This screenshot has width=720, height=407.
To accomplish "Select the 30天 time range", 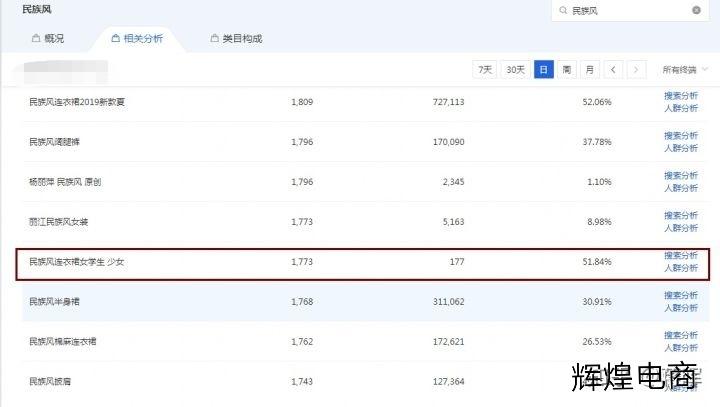I will click(514, 70).
